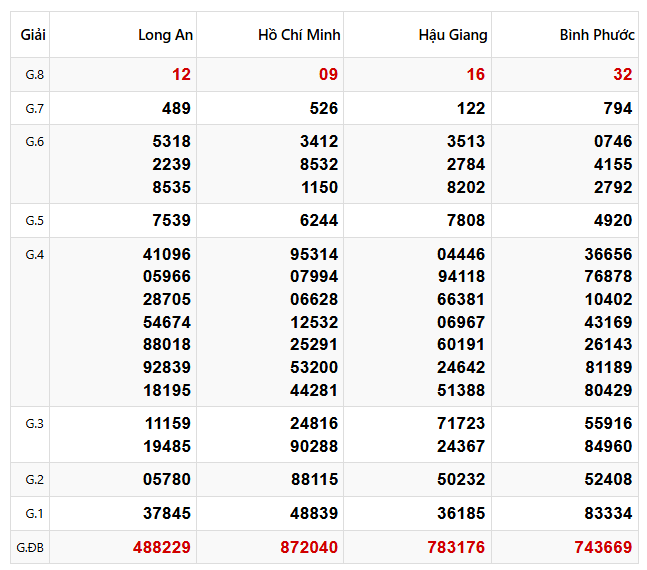Click G.6 number 0746
Image resolution: width=647 pixels, height=570 pixels.
point(613,142)
